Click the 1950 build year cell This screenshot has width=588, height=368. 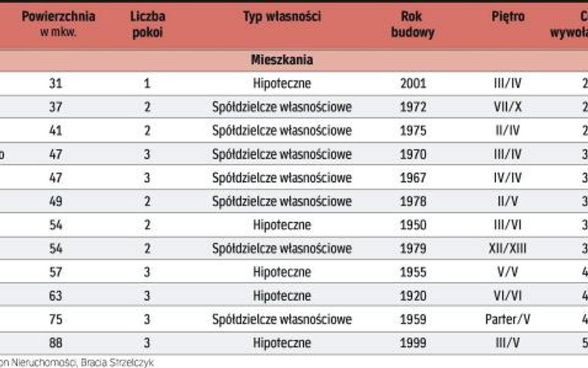click(x=413, y=225)
